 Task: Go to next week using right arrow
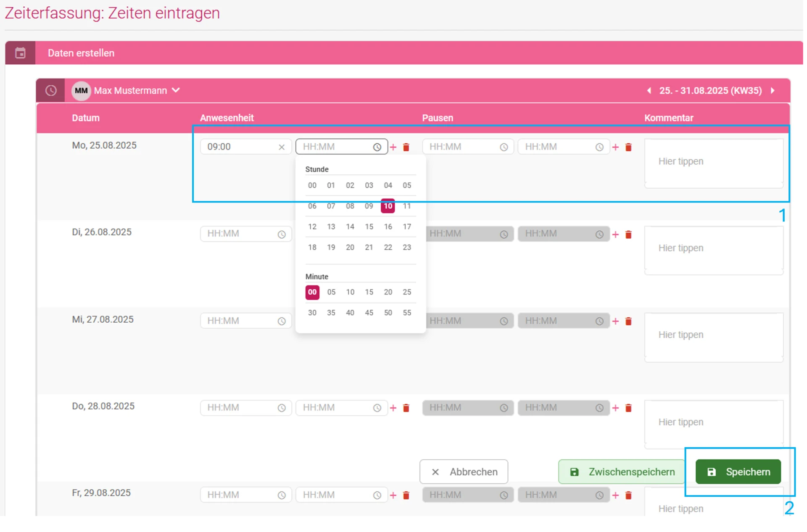coord(773,91)
